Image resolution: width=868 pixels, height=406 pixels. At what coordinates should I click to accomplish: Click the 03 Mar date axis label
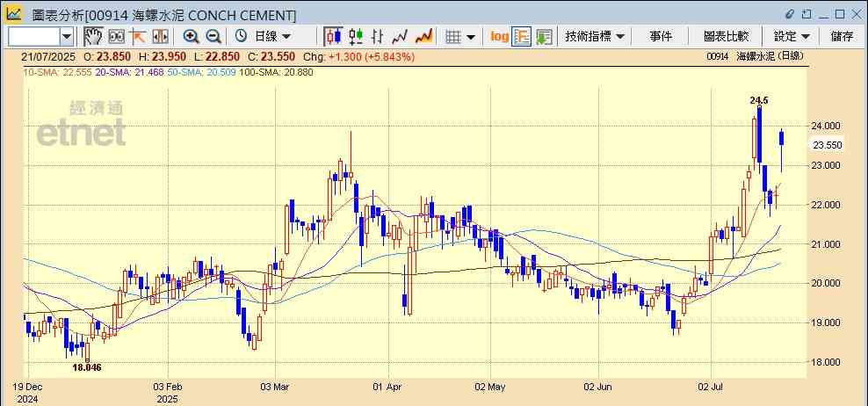[x=276, y=388]
